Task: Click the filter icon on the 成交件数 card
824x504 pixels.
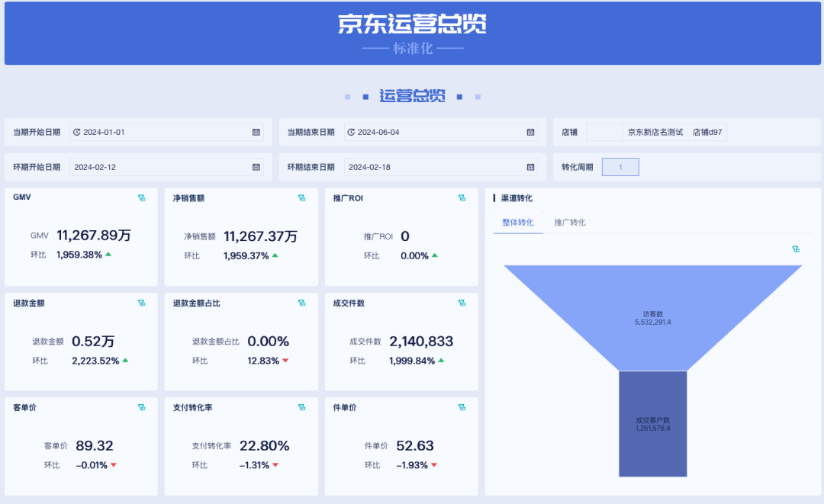Action: click(x=462, y=303)
